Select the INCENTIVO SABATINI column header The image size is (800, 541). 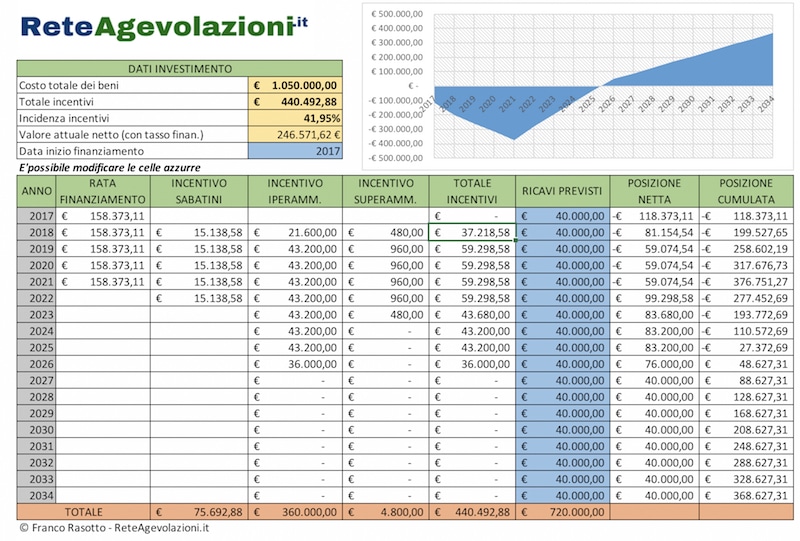198,191
